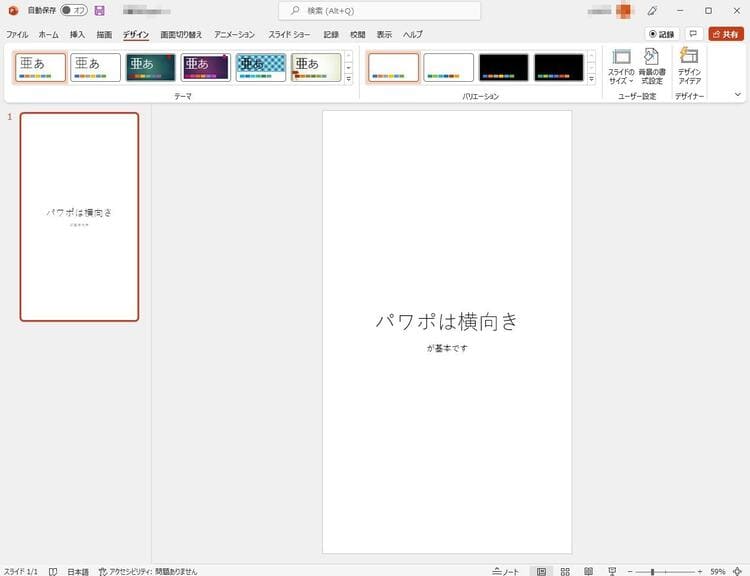This screenshot has height=576, width=750.
Task: Click the zoom in plus button
Action: pyautogui.click(x=700, y=572)
